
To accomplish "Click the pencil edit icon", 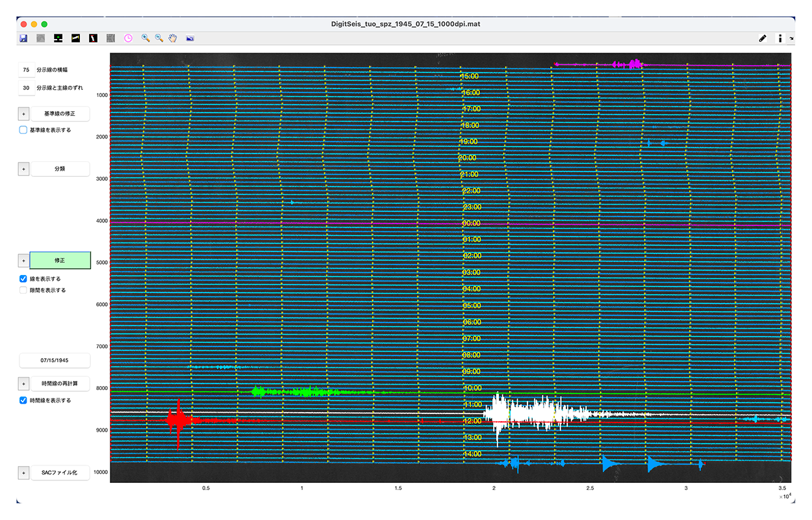I will (763, 38).
